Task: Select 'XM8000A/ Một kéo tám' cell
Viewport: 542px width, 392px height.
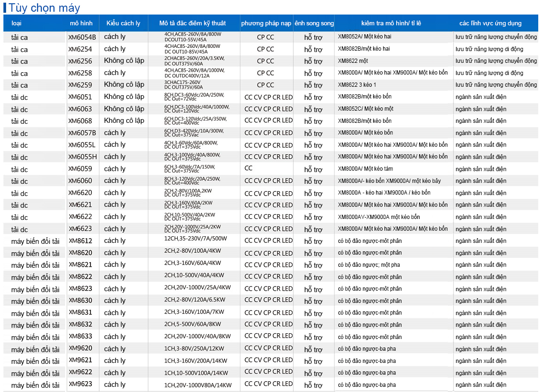Action: point(365,169)
